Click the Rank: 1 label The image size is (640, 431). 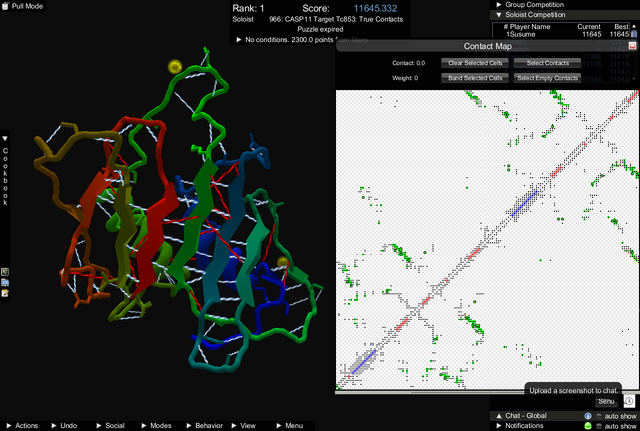click(x=248, y=8)
